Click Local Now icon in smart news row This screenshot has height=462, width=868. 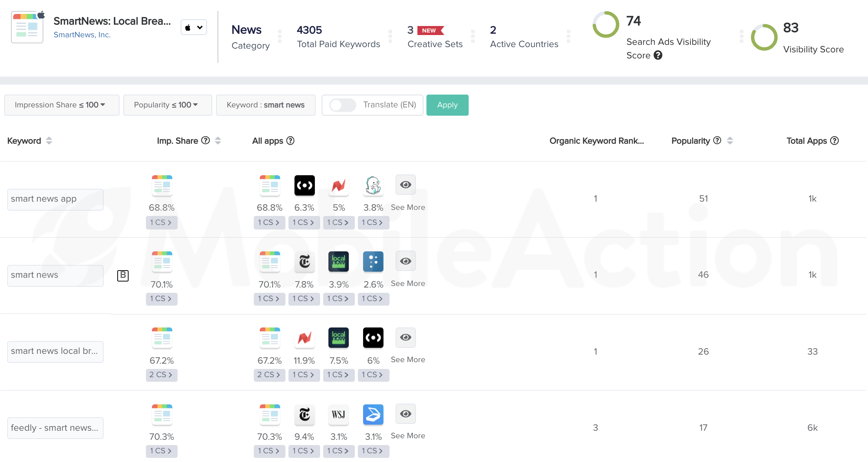click(x=339, y=262)
